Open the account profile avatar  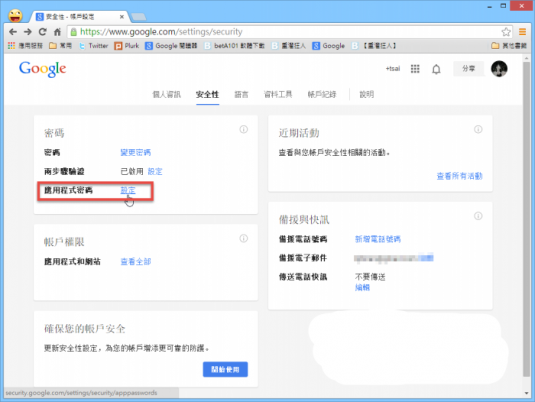tap(499, 69)
